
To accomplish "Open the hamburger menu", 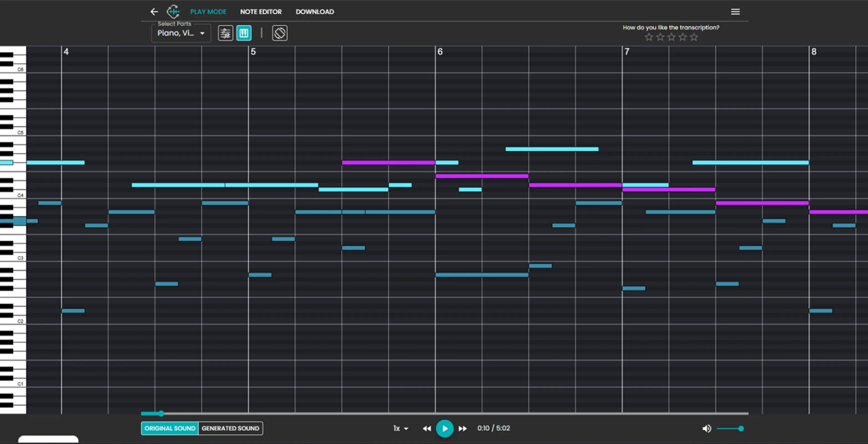I will pyautogui.click(x=735, y=12).
